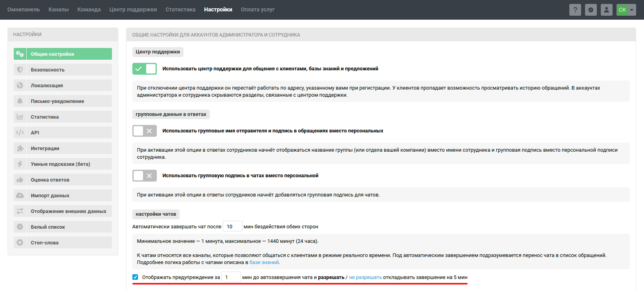This screenshot has width=644, height=290.
Task: Open the API settings section
Action: coord(63,132)
